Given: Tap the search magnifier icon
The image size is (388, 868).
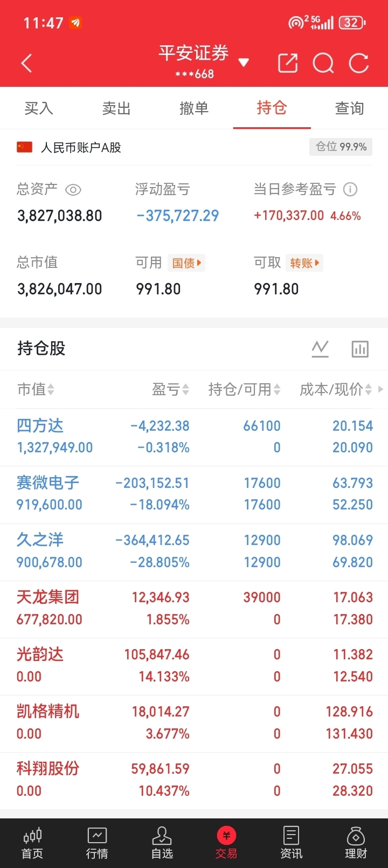Looking at the screenshot, I should pyautogui.click(x=323, y=63).
